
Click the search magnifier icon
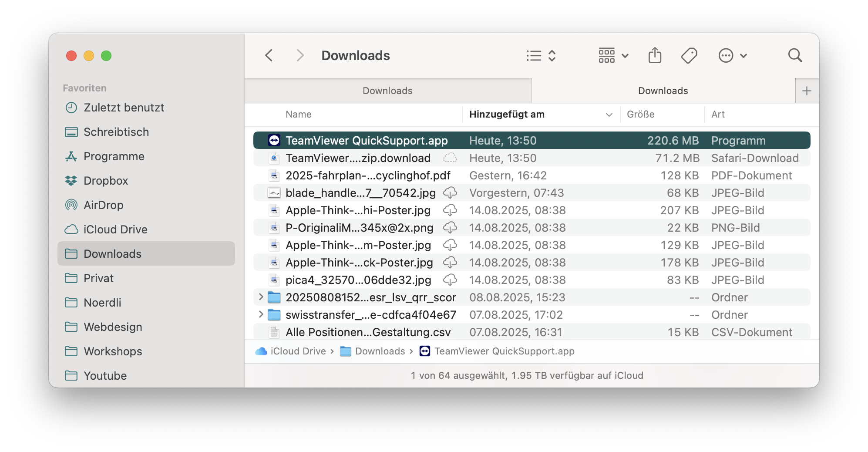(795, 55)
